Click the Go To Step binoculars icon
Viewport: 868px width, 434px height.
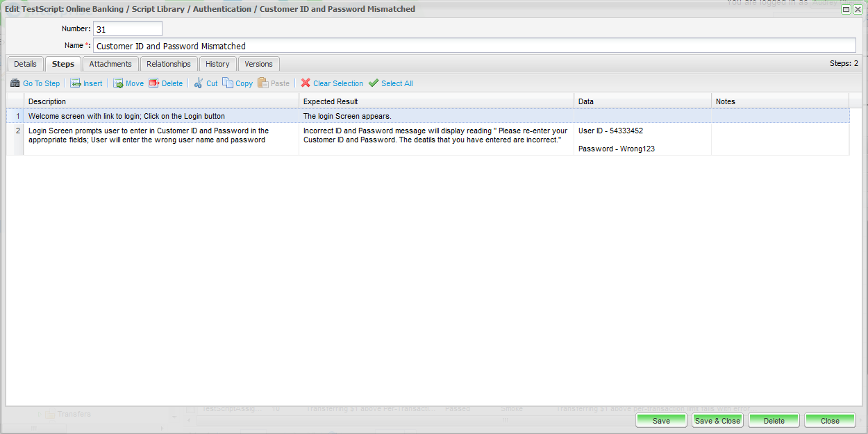point(15,83)
